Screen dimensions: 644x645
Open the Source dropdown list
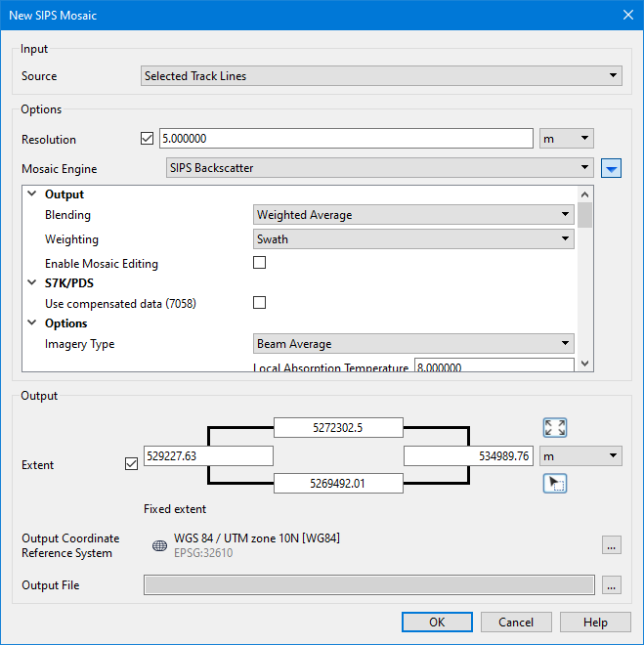381,76
